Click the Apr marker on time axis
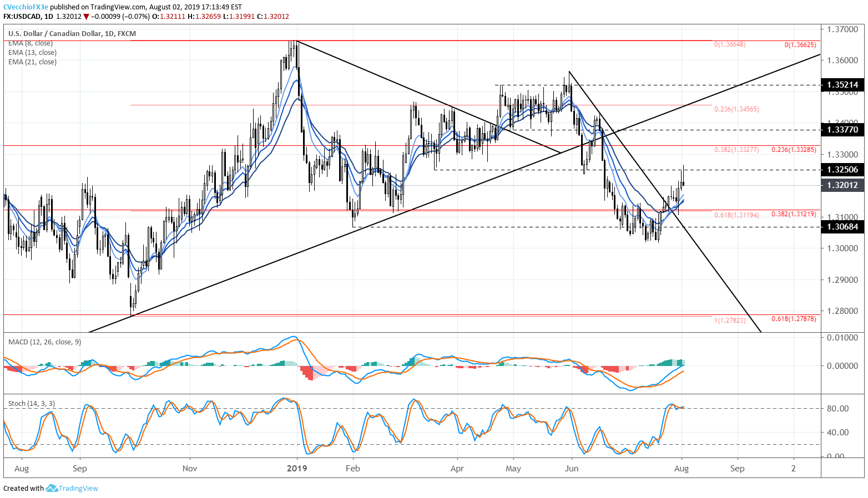The height and width of the screenshot is (498, 868). (457, 469)
